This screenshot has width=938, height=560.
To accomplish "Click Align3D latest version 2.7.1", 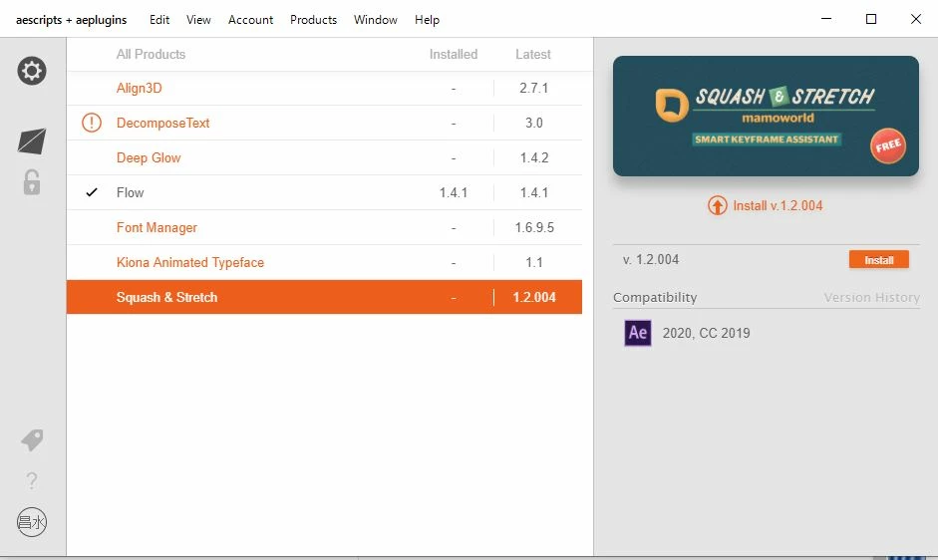I will coord(533,88).
